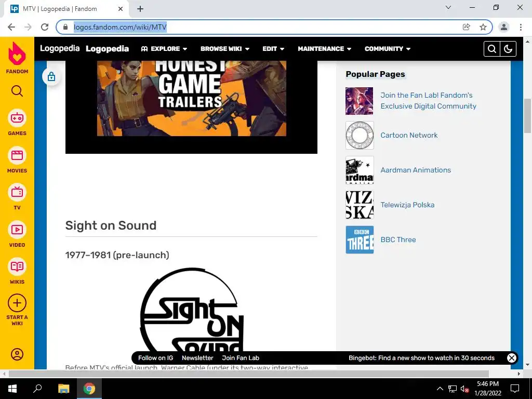The width and height of the screenshot is (532, 399).
Task: Toggle dark mode with moon icon
Action: coord(508,49)
